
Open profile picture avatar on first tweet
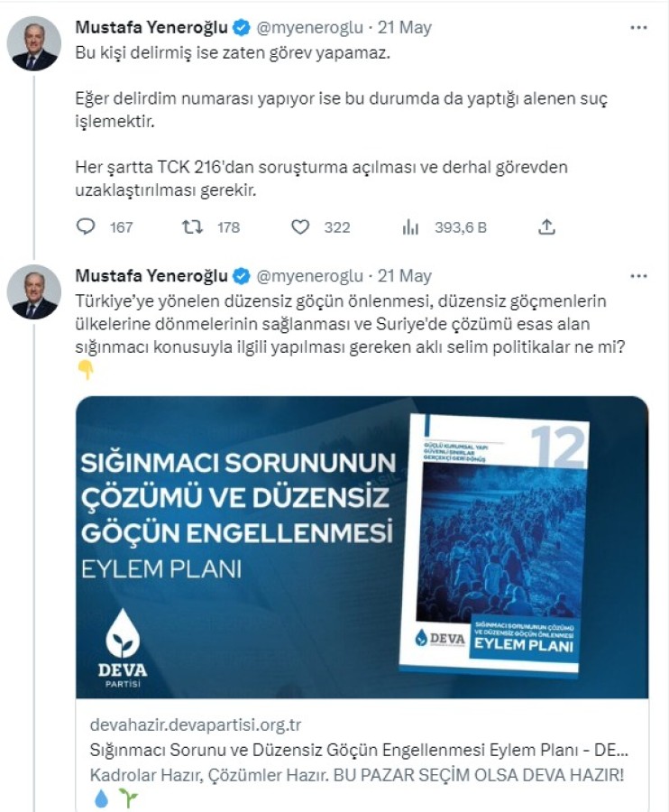pos(34,43)
